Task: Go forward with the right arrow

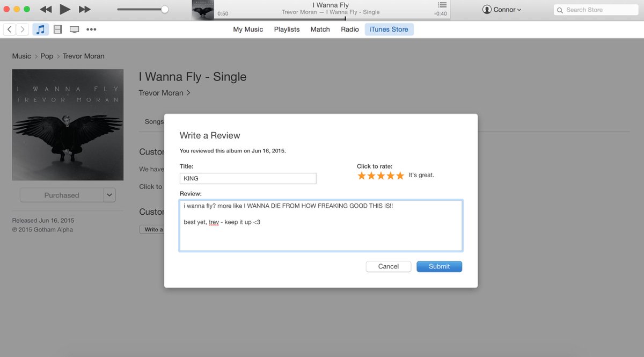Action: pyautogui.click(x=22, y=30)
